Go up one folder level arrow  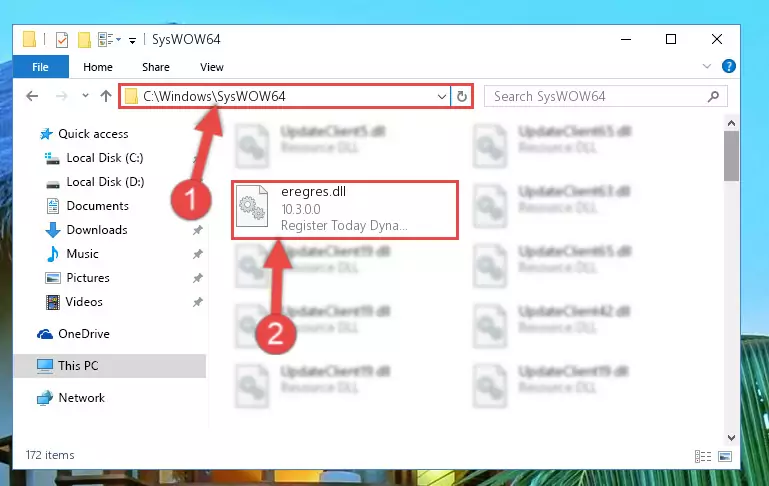(106, 96)
